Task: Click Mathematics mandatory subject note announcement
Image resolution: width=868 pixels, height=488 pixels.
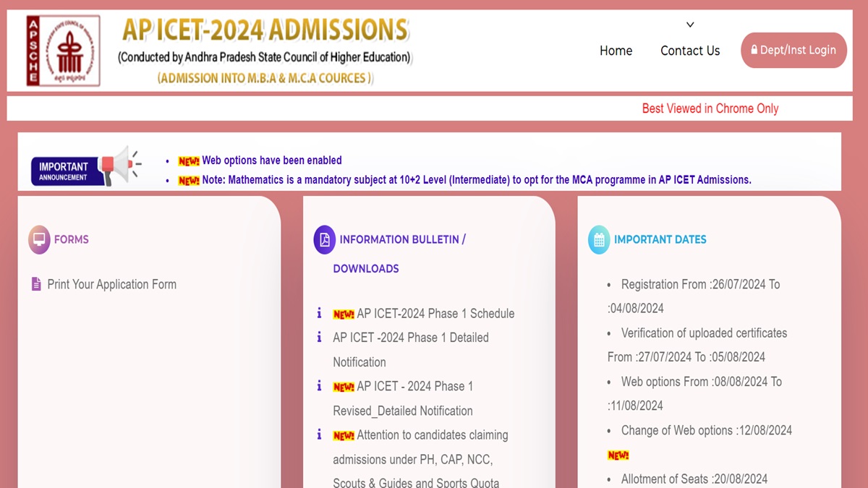Action: click(x=477, y=180)
